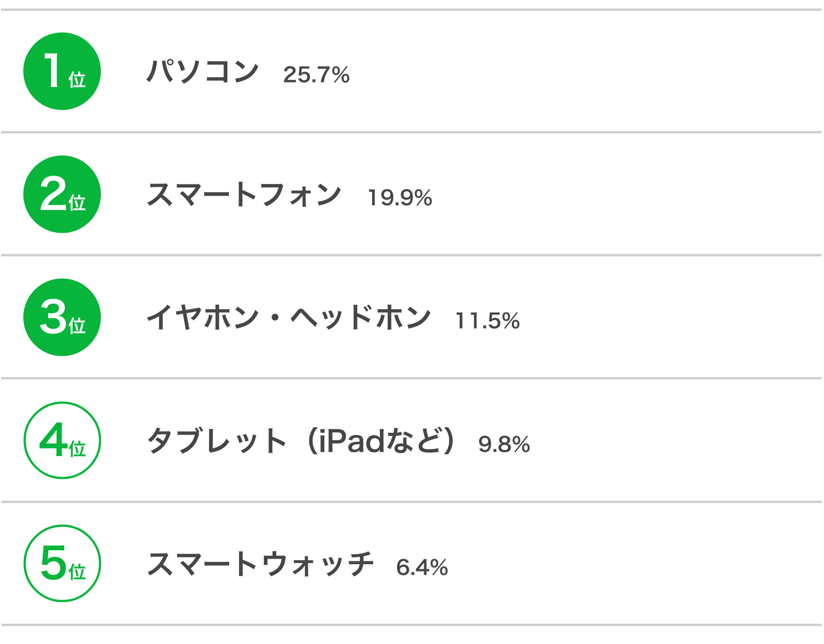
Task: Click the ヘッドホン word in third row
Action: click(361, 318)
